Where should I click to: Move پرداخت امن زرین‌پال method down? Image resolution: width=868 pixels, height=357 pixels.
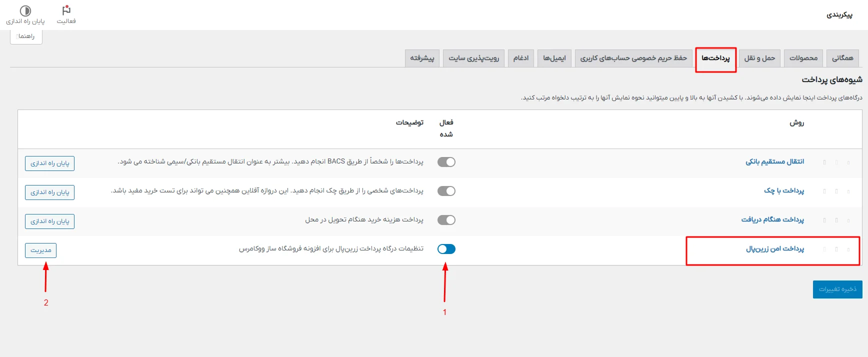(x=824, y=249)
